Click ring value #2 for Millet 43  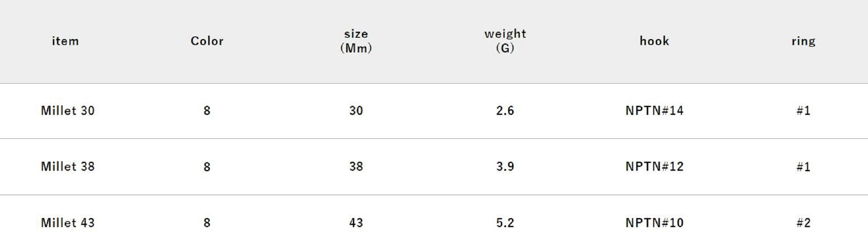pyautogui.click(x=803, y=223)
